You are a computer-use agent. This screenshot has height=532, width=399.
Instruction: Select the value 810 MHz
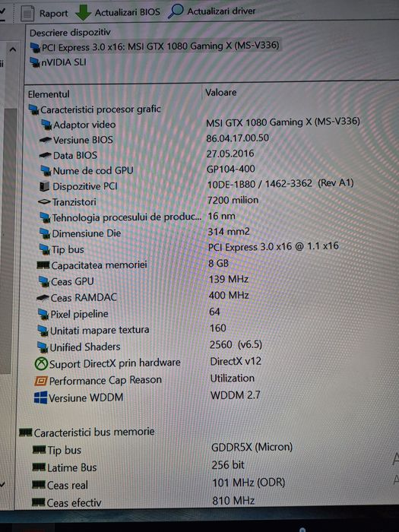[233, 500]
